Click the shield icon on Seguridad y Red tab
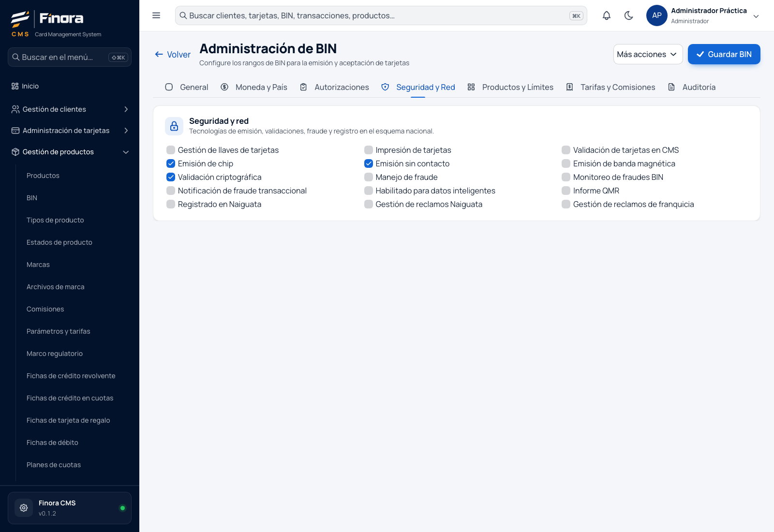The width and height of the screenshot is (774, 532). click(x=385, y=87)
